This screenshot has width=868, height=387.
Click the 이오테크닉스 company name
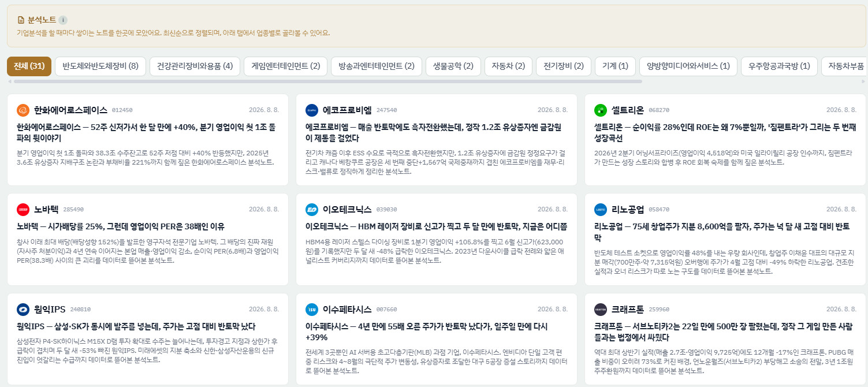click(x=347, y=210)
